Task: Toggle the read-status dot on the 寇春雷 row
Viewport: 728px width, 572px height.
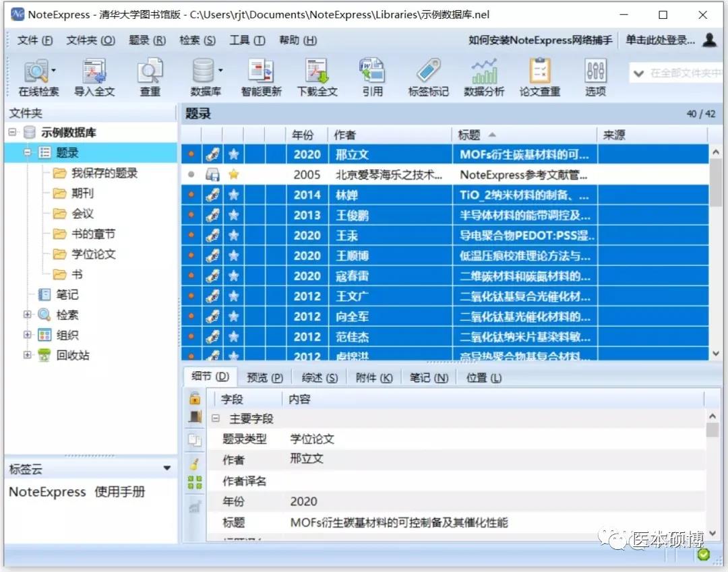Action: [191, 276]
